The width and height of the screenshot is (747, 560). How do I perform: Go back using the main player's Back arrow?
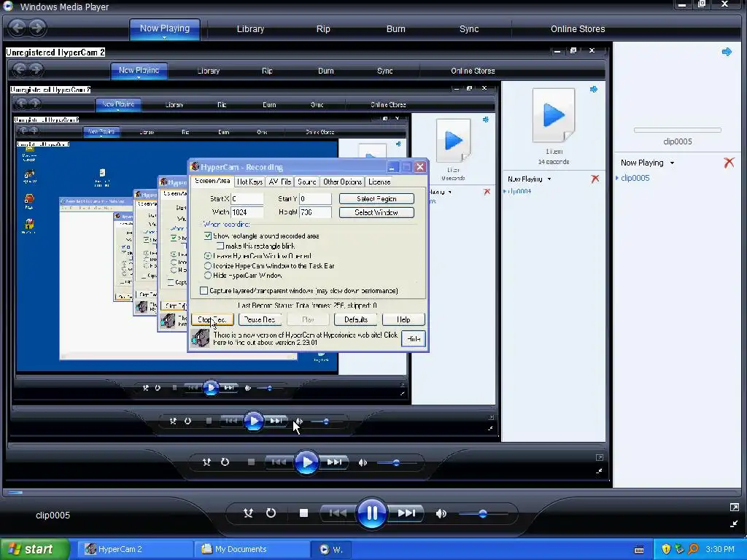coord(18,28)
